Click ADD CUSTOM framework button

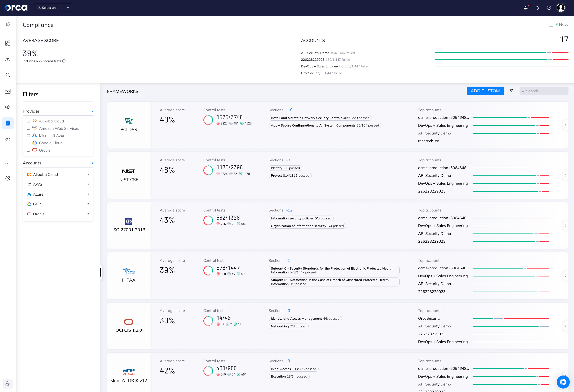(485, 91)
